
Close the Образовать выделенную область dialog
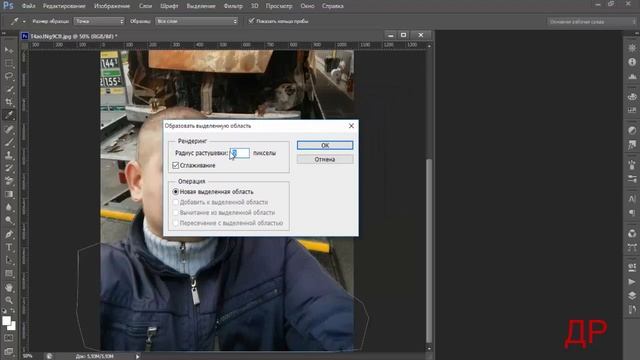coord(351,126)
